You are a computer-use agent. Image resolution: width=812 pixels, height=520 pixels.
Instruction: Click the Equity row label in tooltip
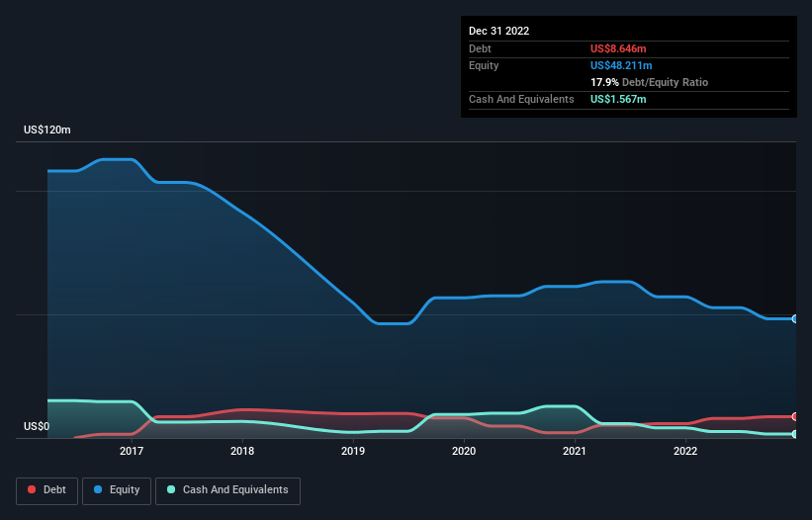(484, 65)
